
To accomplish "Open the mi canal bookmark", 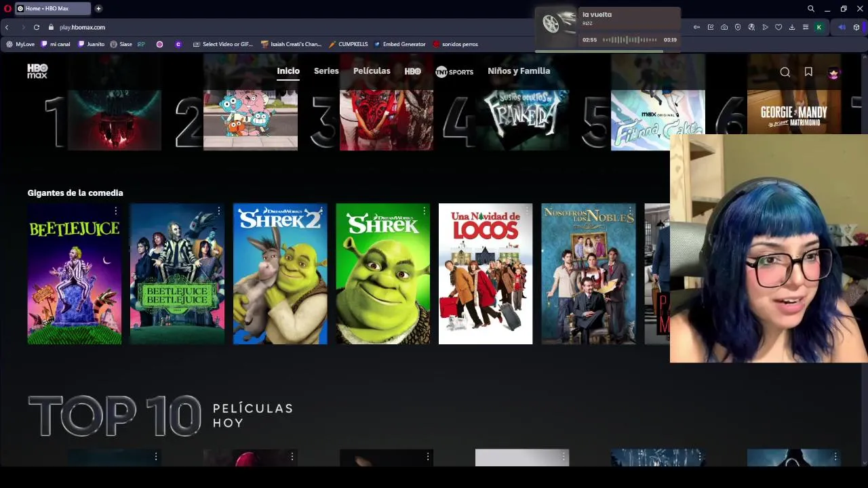I will (x=56, y=44).
